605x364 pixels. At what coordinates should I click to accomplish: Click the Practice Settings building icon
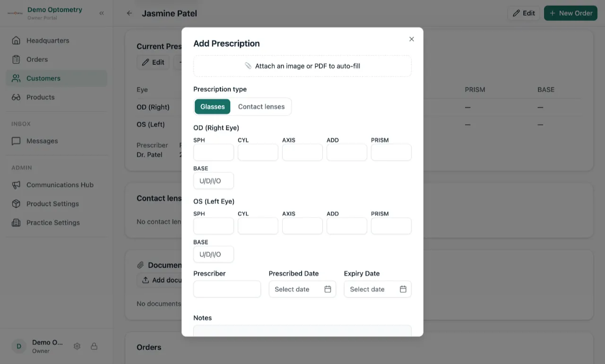coord(16,223)
